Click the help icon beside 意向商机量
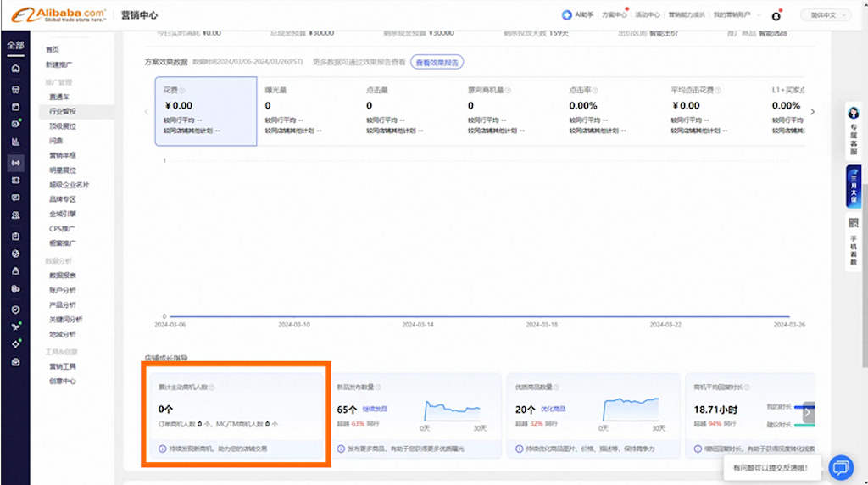Viewport: 868px width, 485px height. coord(508,90)
